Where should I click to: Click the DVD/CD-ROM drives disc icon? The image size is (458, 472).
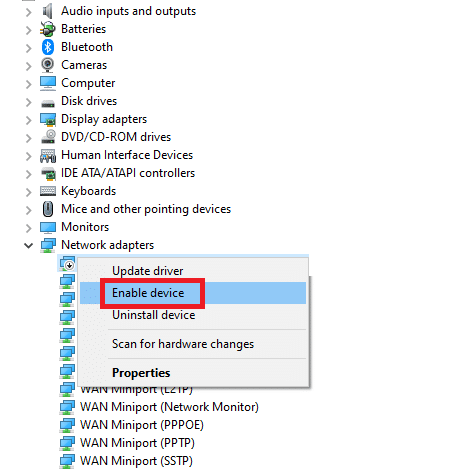coord(48,137)
